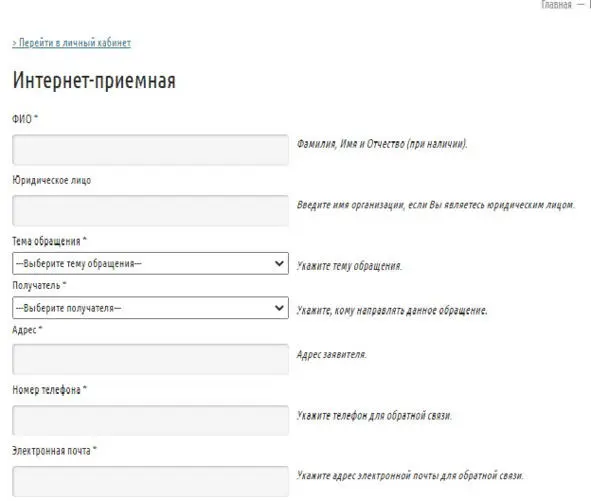Screen dimensions: 591x501
Task: Expand the "Выберите получателя" dropdown list
Action: tap(150, 308)
